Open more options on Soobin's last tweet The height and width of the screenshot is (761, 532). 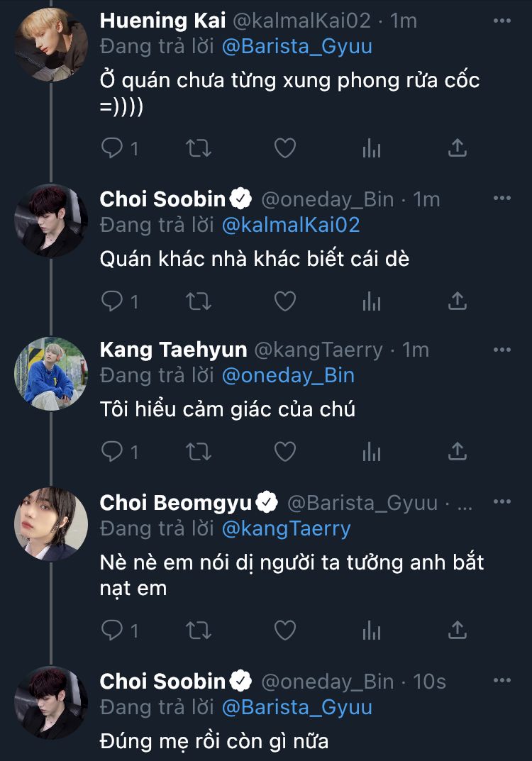point(501,681)
